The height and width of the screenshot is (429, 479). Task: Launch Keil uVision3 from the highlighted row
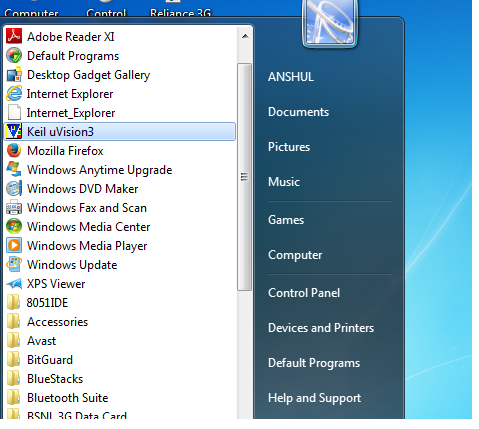(x=120, y=131)
